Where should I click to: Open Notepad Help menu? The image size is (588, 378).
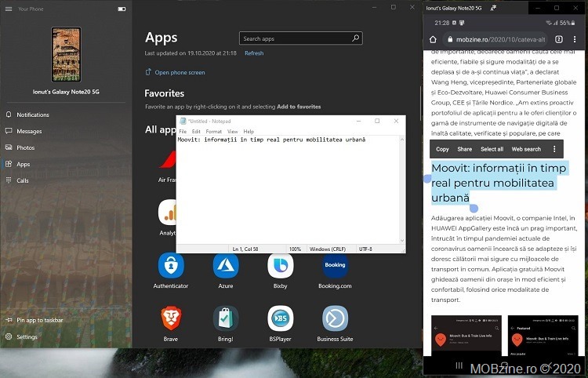[x=249, y=132]
